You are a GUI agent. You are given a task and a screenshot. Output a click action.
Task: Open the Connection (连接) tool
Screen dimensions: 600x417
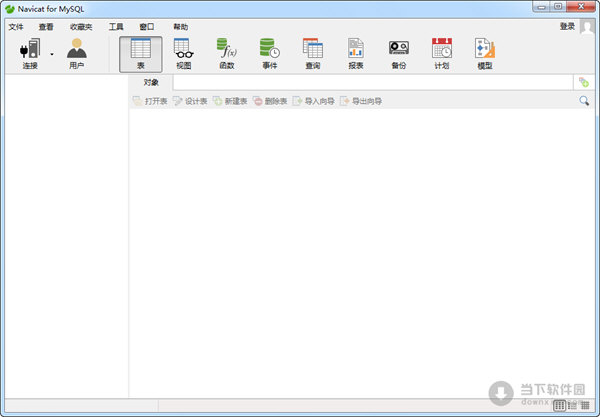(x=30, y=54)
